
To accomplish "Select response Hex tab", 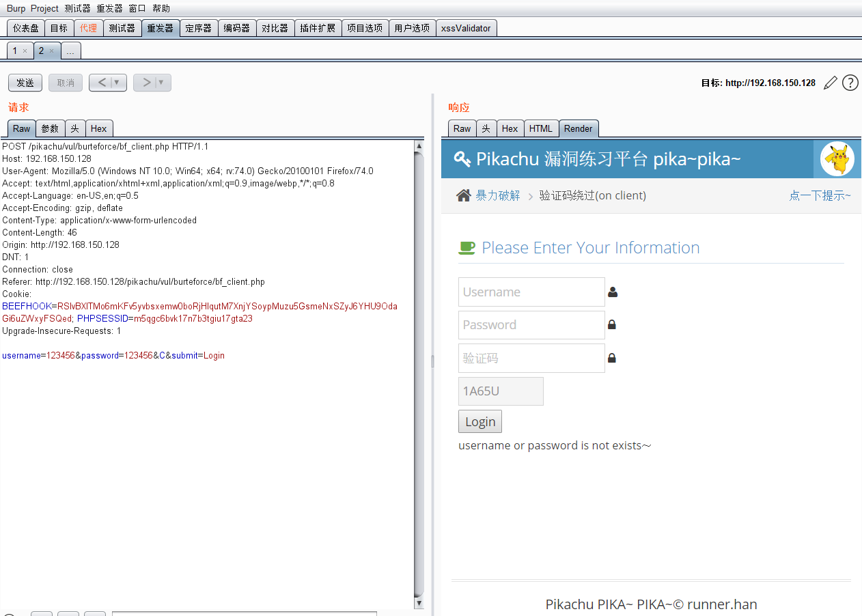I will [x=510, y=128].
